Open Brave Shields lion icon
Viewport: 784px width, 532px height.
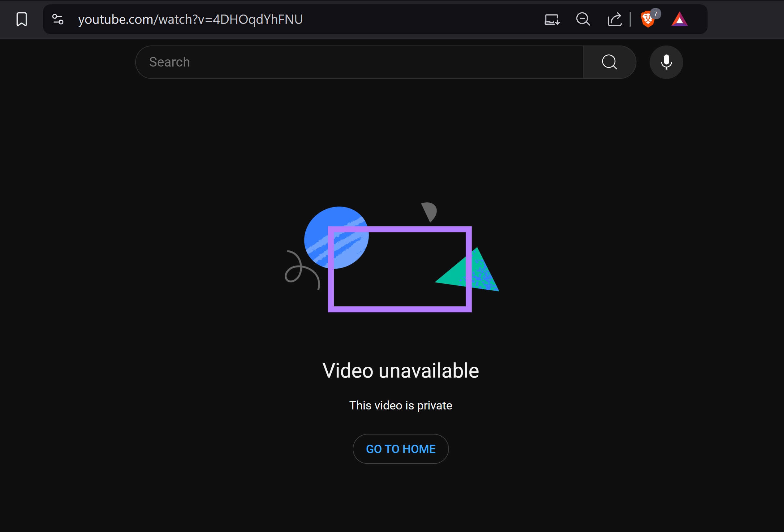pos(647,19)
